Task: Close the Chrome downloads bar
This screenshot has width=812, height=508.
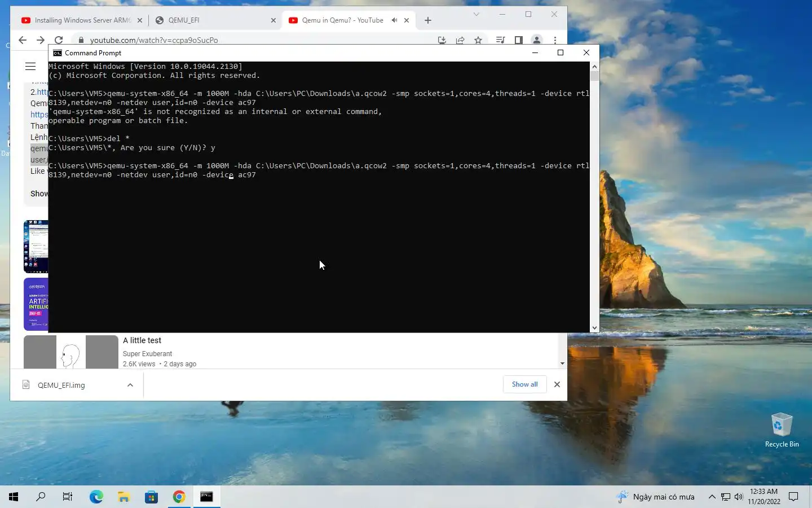Action: [557, 384]
